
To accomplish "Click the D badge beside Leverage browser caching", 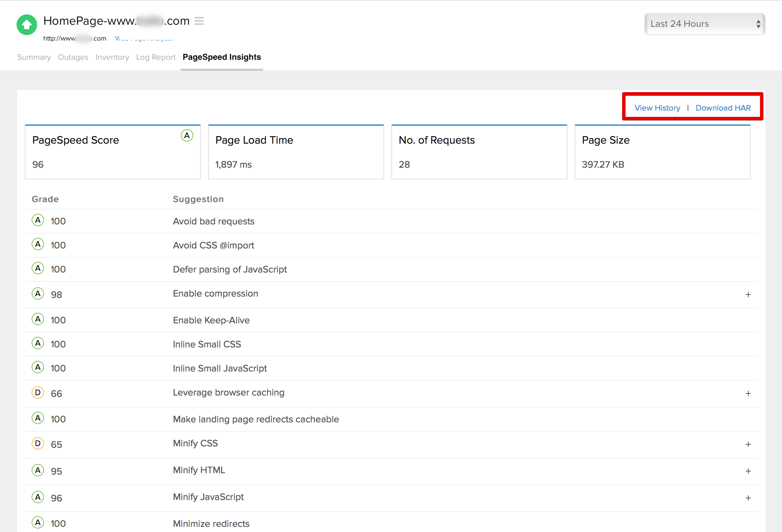I will click(38, 392).
